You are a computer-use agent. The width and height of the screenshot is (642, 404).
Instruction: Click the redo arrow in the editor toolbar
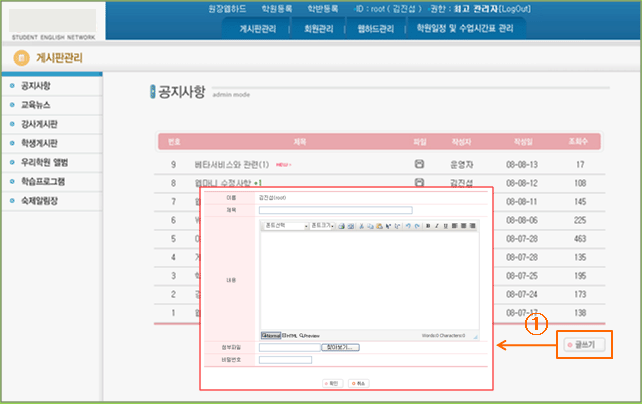pyautogui.click(x=417, y=226)
